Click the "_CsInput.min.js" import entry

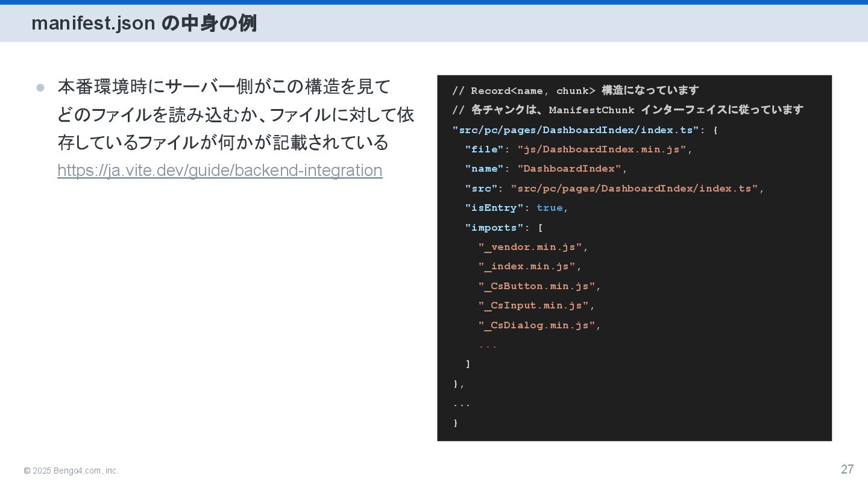coord(533,305)
